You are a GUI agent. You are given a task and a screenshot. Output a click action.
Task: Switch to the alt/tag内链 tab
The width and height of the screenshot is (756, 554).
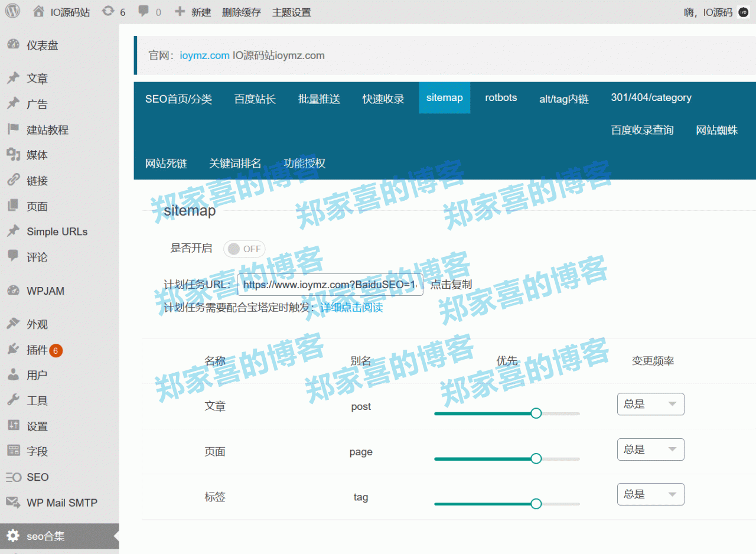tap(564, 99)
